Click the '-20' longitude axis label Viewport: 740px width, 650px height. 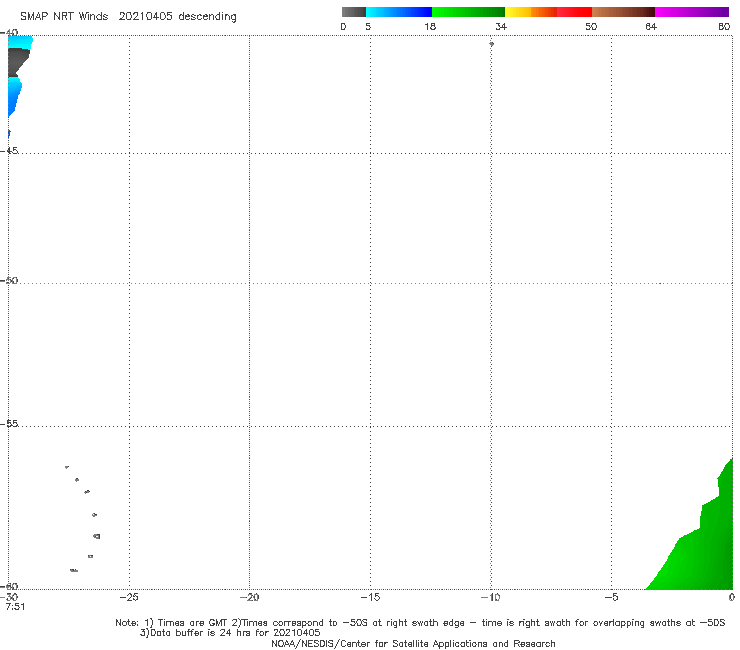249,597
